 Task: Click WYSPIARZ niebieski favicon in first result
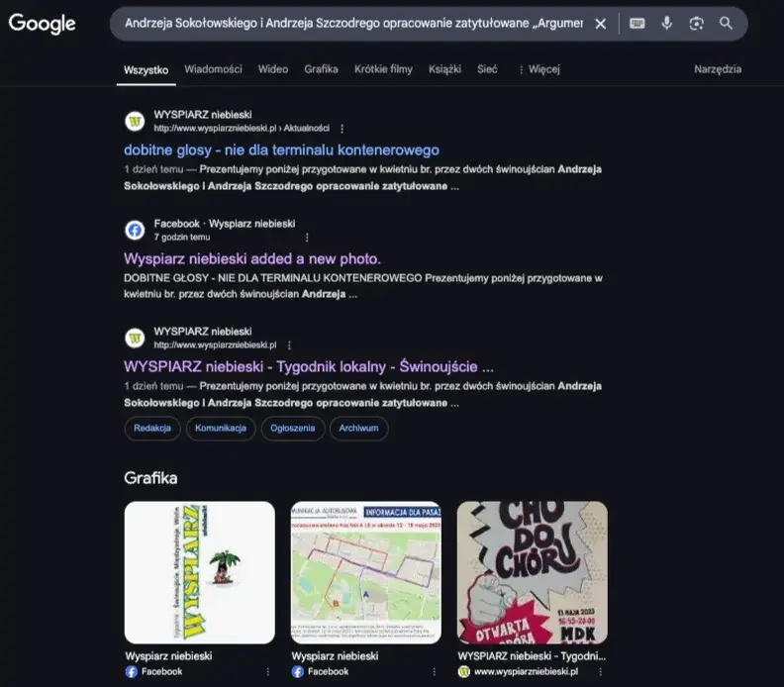[x=135, y=121]
